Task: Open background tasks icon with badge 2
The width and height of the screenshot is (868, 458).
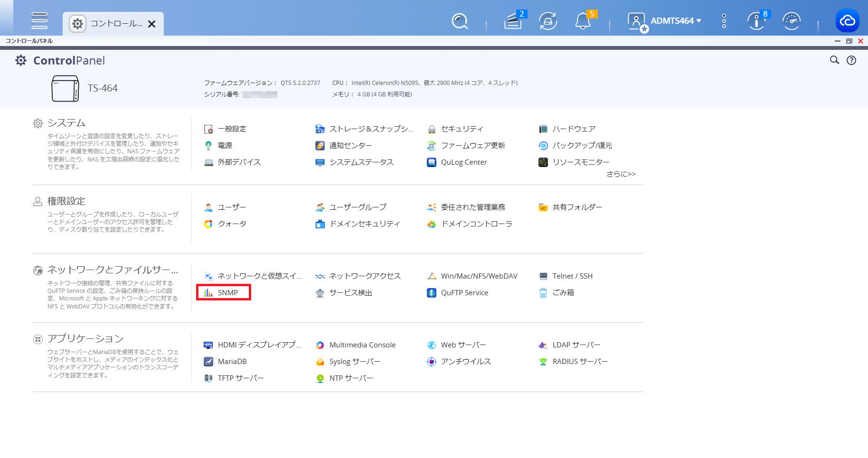Action: tap(513, 21)
